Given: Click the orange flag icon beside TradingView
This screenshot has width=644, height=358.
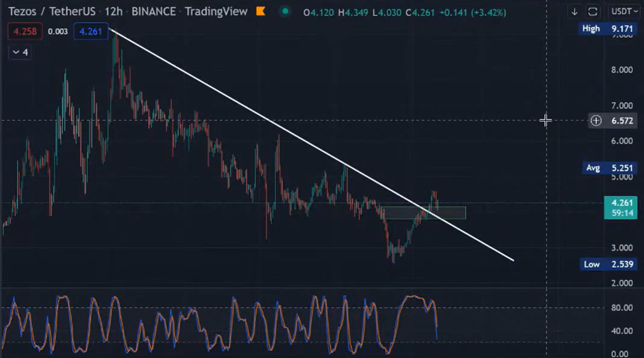Looking at the screenshot, I should click(260, 11).
